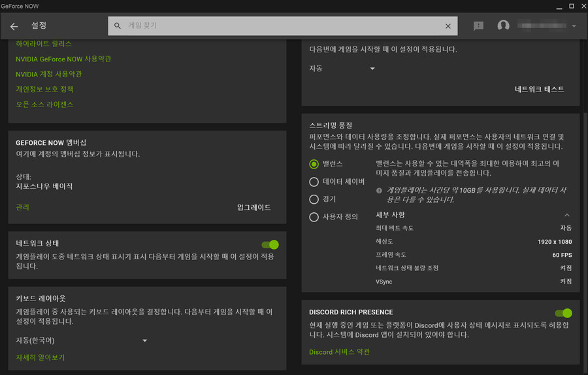Go back with the arrow icon

pyautogui.click(x=14, y=26)
